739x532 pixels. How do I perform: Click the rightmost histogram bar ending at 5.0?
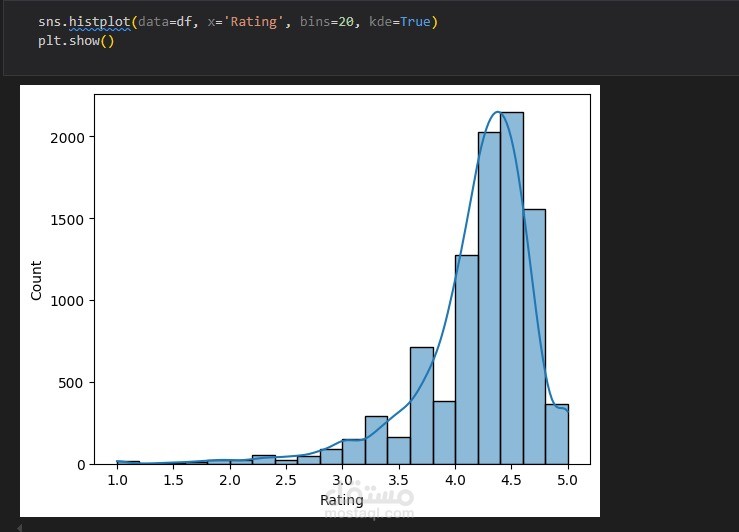click(557, 434)
